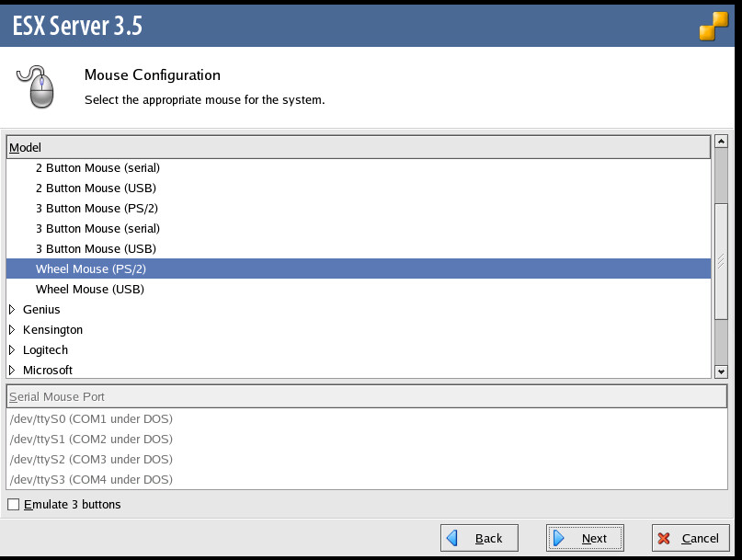The width and height of the screenshot is (742, 560).
Task: Enable the Emulate 3 buttons checkbox
Action: (x=13, y=504)
